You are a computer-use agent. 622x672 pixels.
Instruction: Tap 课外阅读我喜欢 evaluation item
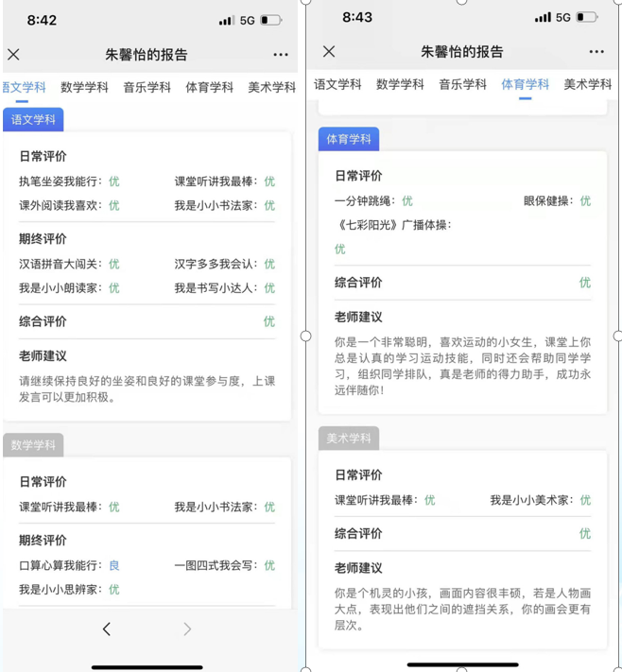point(69,205)
